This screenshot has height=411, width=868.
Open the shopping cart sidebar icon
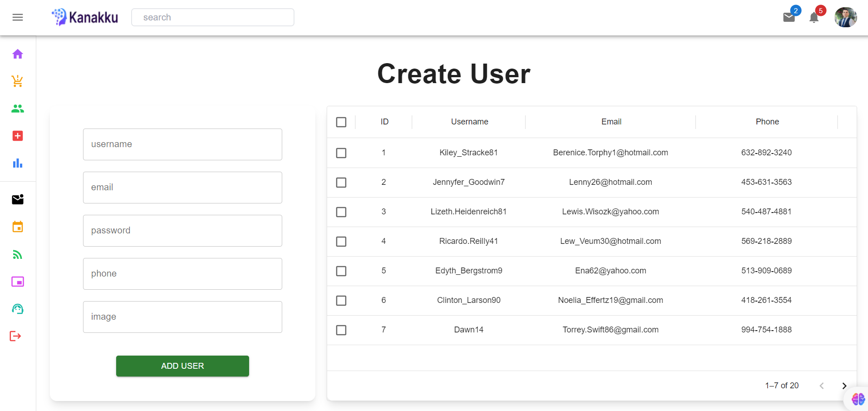18,81
